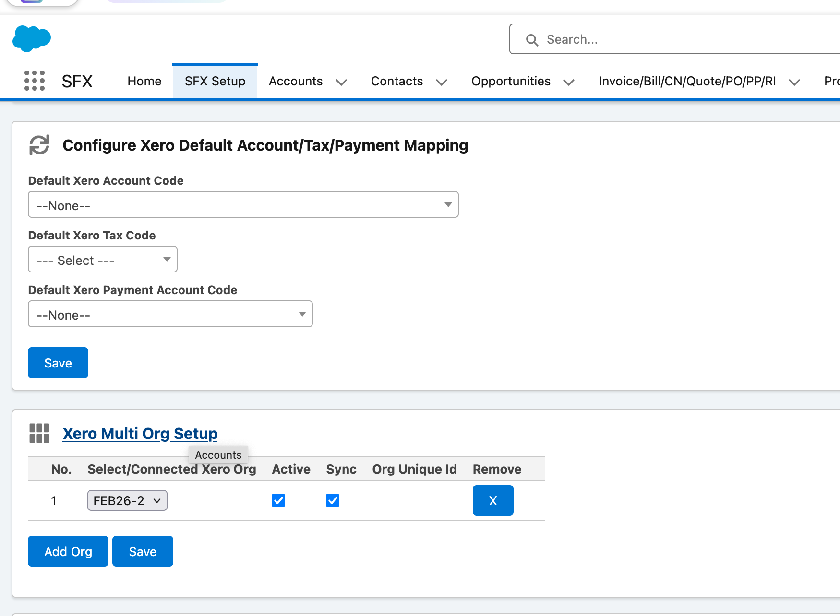Go to the Home tab
Image resolution: width=840 pixels, height=616 pixels.
click(144, 81)
